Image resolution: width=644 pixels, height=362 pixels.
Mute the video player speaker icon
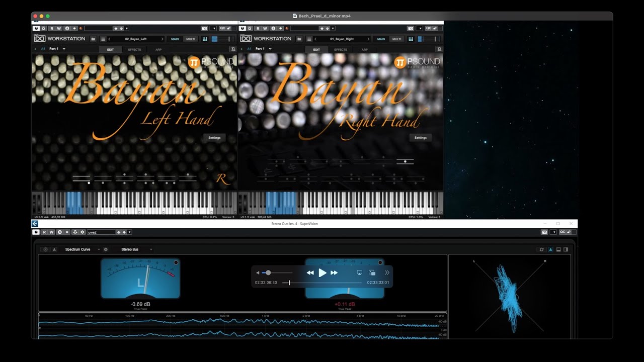(258, 273)
